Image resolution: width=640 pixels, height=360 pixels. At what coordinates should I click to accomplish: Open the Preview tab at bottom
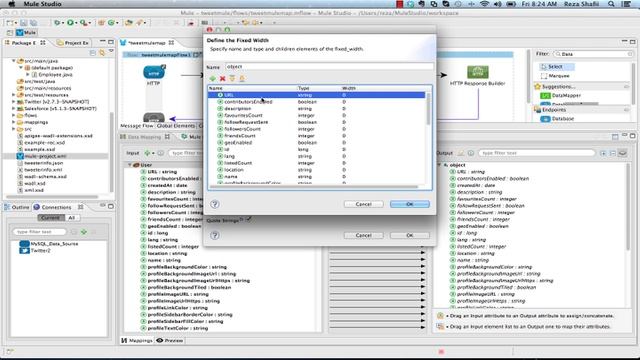170,340
